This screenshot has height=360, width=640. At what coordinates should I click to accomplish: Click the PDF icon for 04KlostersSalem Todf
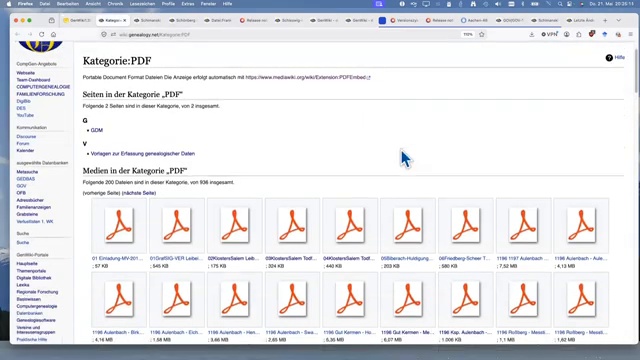coord(350,225)
